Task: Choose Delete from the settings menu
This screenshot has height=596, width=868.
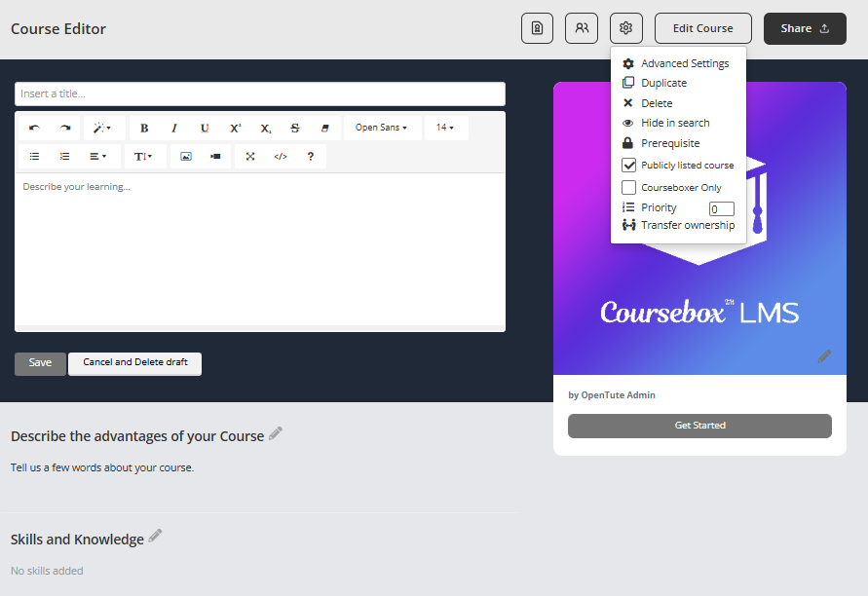Action: tap(647, 103)
